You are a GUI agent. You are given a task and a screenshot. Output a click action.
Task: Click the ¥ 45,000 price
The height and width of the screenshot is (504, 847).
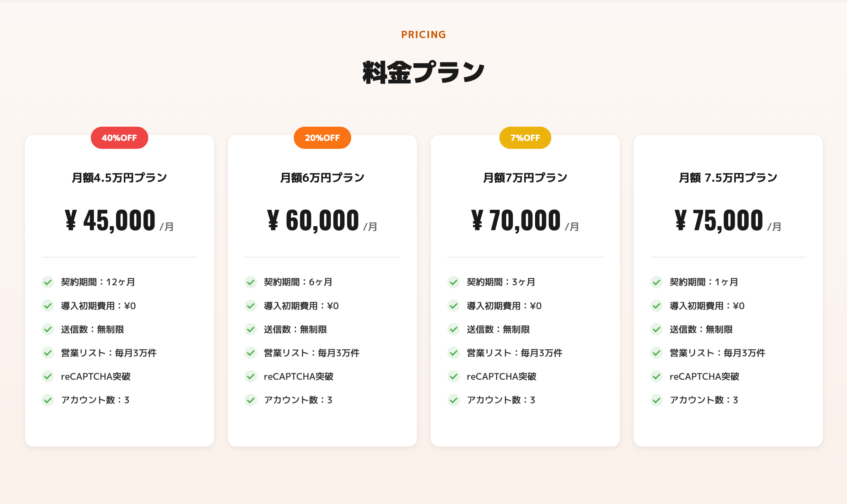click(x=110, y=220)
